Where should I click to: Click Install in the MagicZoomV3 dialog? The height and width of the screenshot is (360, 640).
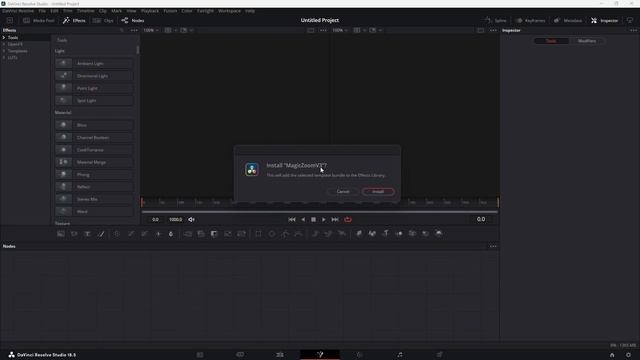point(378,191)
